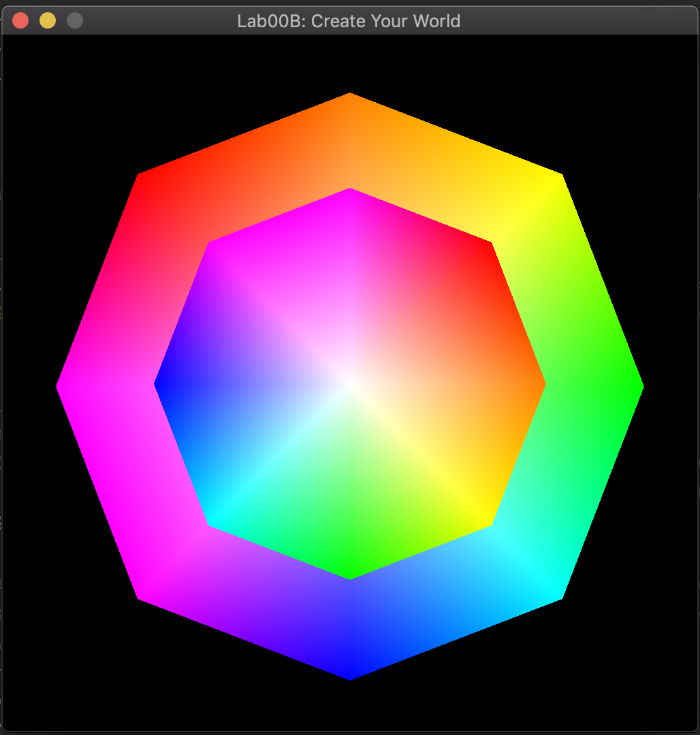
Task: Minimize the window using yellow button
Action: (x=48, y=20)
